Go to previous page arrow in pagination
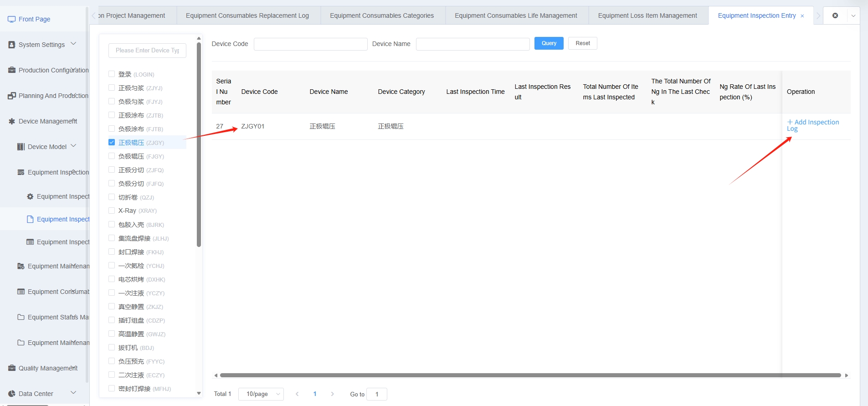Viewport: 868px width, 406px height. point(297,394)
